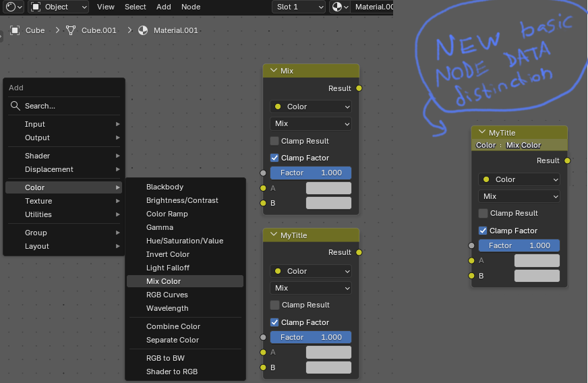Viewport: 588px width, 383px height.
Task: Open Mix blend dropdown on right MyTitle node
Action: pos(519,197)
